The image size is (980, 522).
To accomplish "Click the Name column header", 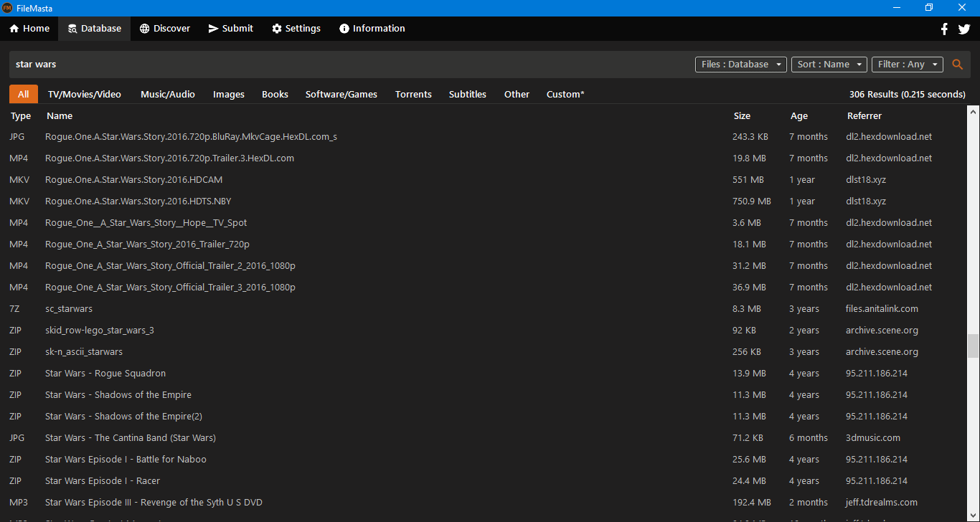I will click(60, 116).
